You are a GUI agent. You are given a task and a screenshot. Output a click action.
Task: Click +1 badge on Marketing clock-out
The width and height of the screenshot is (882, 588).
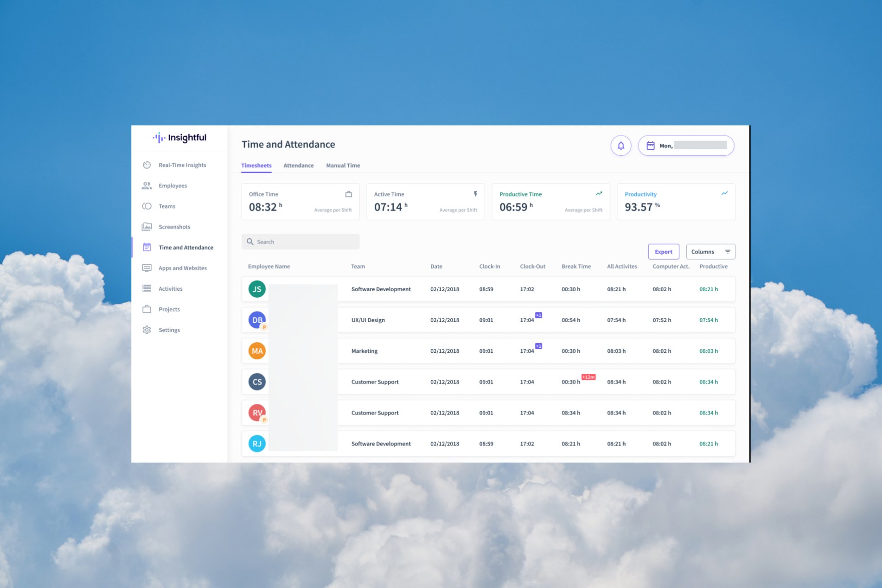[x=538, y=346]
